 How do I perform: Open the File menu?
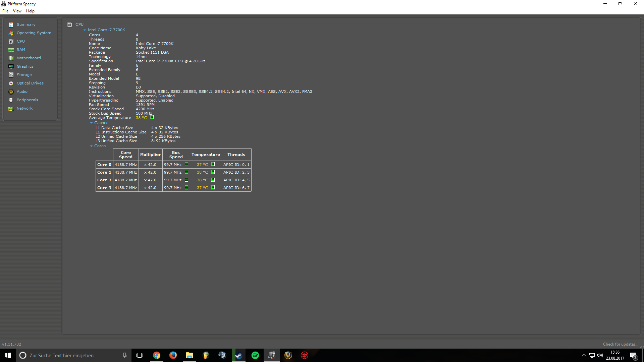(5, 11)
